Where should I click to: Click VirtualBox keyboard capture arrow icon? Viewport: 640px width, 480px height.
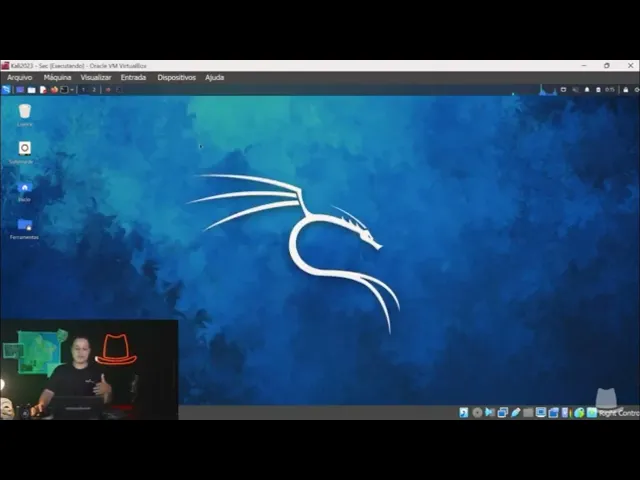click(x=592, y=412)
